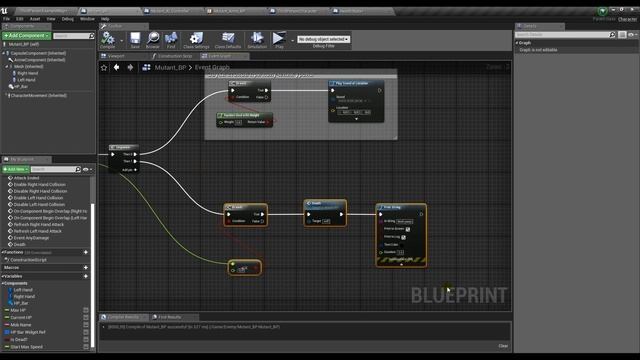Toggle Mob Name variable editable eye
Viewport: 640px width, 360px height.
click(86, 325)
